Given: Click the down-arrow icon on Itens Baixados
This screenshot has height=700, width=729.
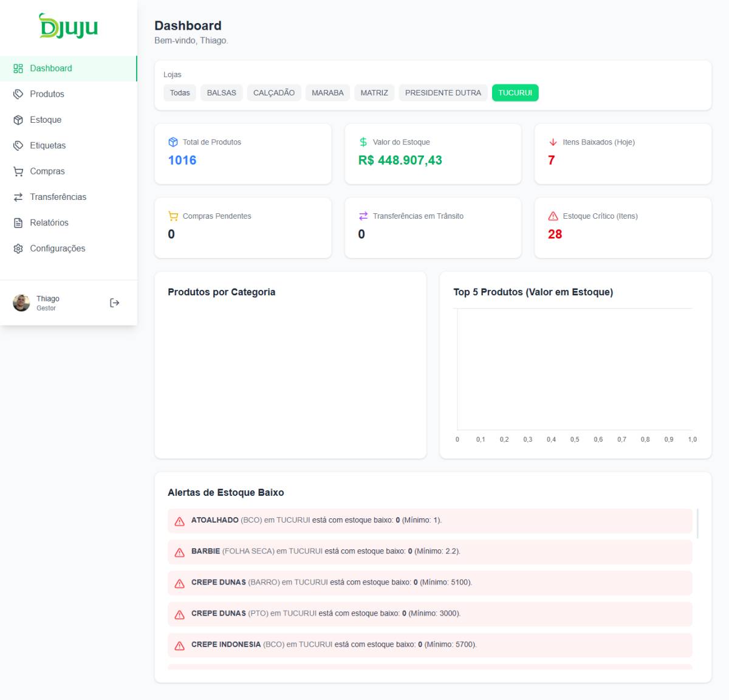Looking at the screenshot, I should point(553,142).
